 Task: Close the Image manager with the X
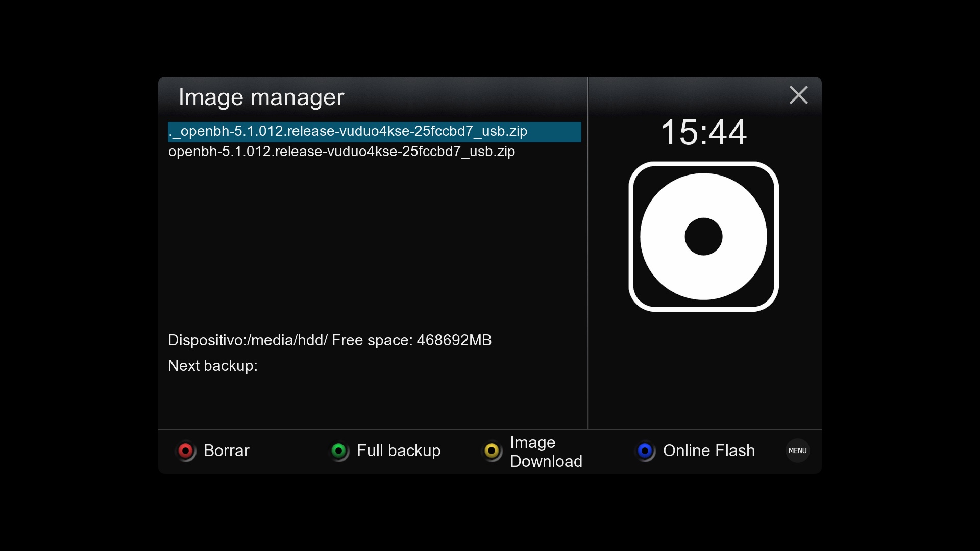(x=798, y=95)
